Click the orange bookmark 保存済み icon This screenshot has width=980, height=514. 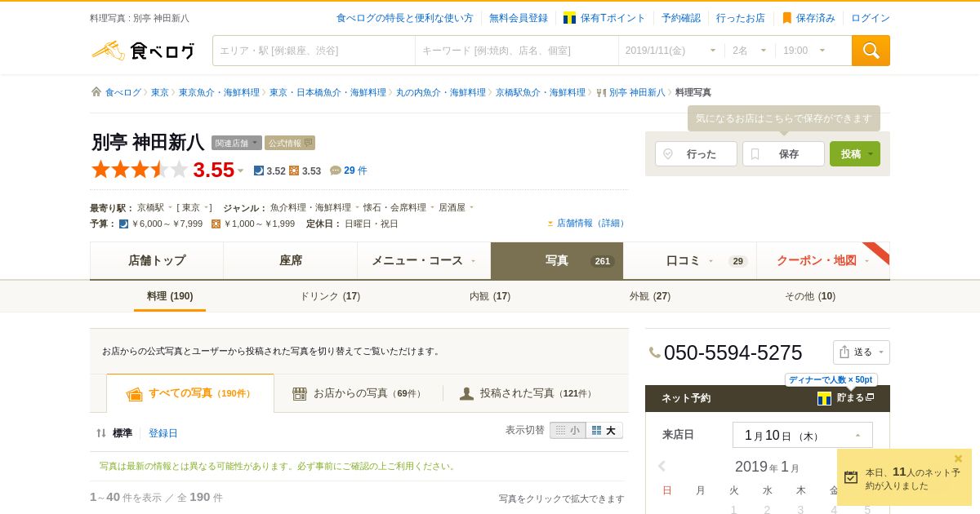click(x=786, y=18)
